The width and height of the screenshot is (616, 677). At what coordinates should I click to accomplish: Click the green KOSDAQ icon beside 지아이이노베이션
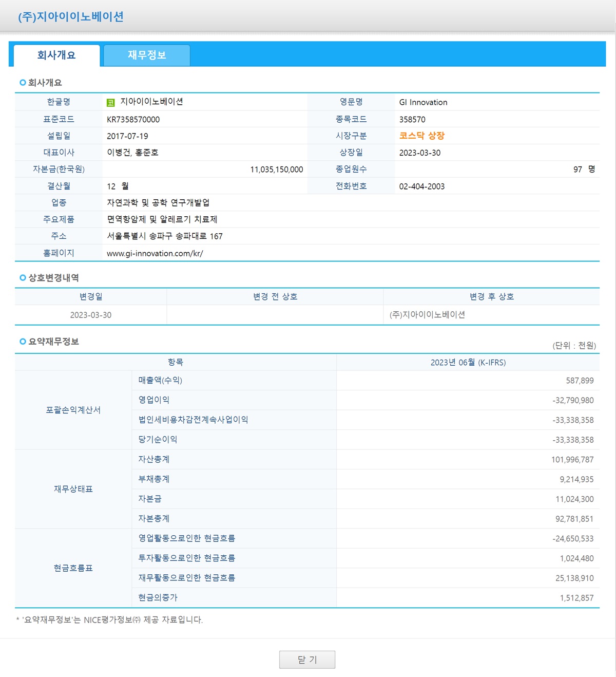pos(110,103)
